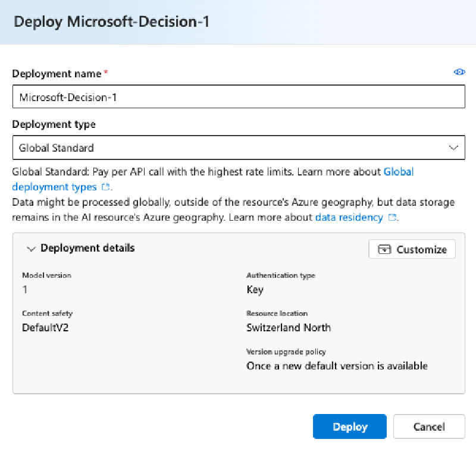
Task: Click the Authentication type label
Action: (281, 275)
